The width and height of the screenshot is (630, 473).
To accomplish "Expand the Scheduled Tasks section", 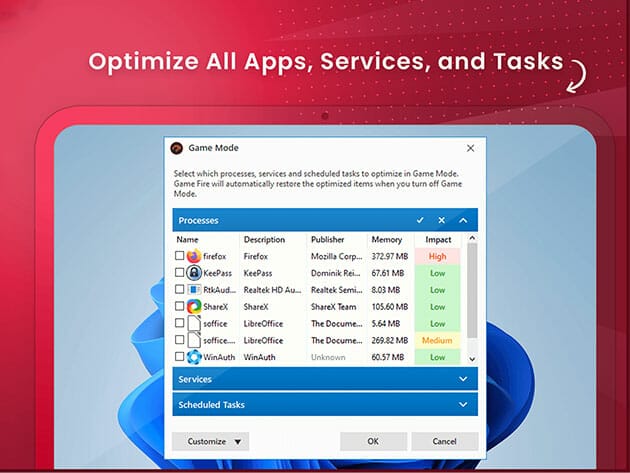I will tap(463, 405).
